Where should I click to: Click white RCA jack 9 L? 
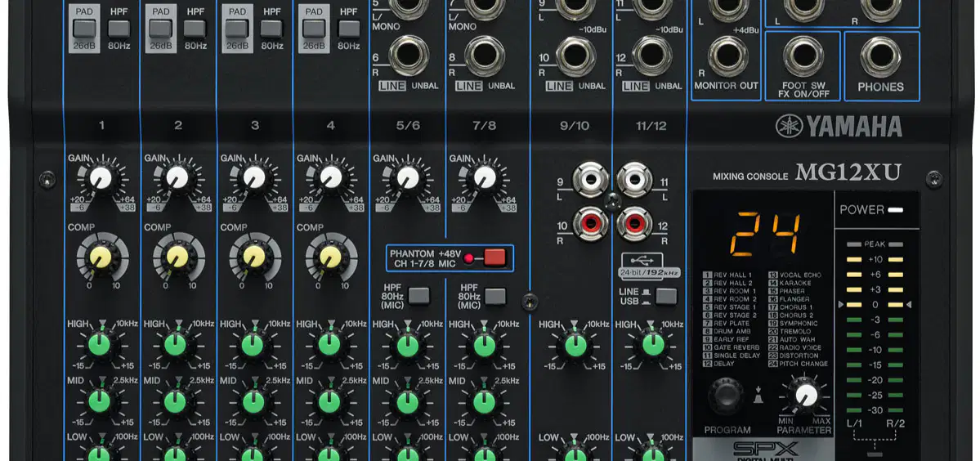pos(591,180)
